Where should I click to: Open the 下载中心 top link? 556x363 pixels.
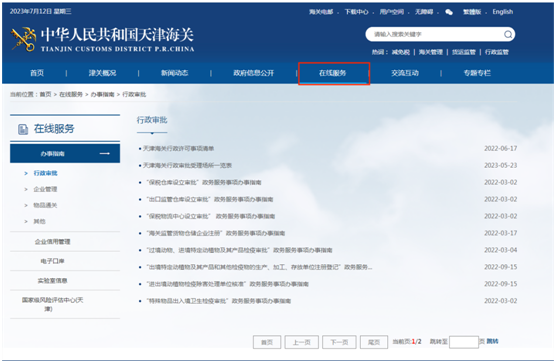coord(356,12)
